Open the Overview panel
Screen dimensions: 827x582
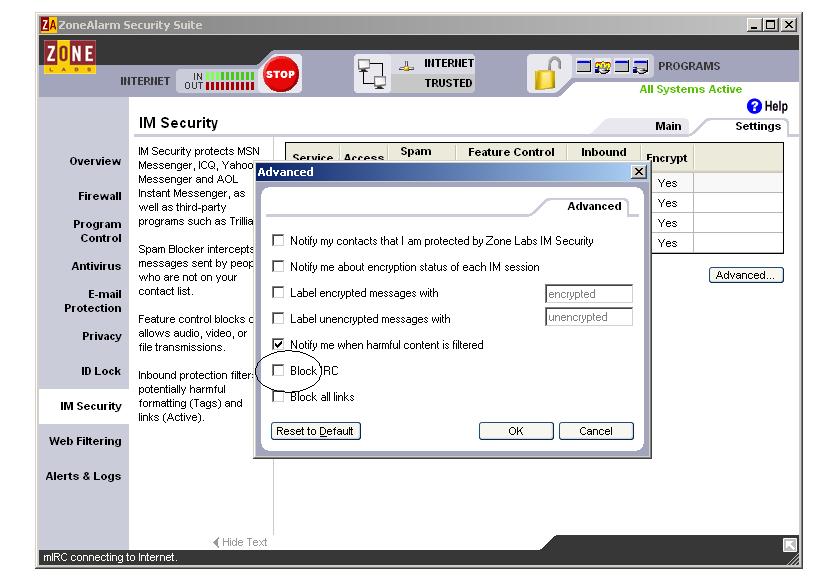(x=95, y=161)
